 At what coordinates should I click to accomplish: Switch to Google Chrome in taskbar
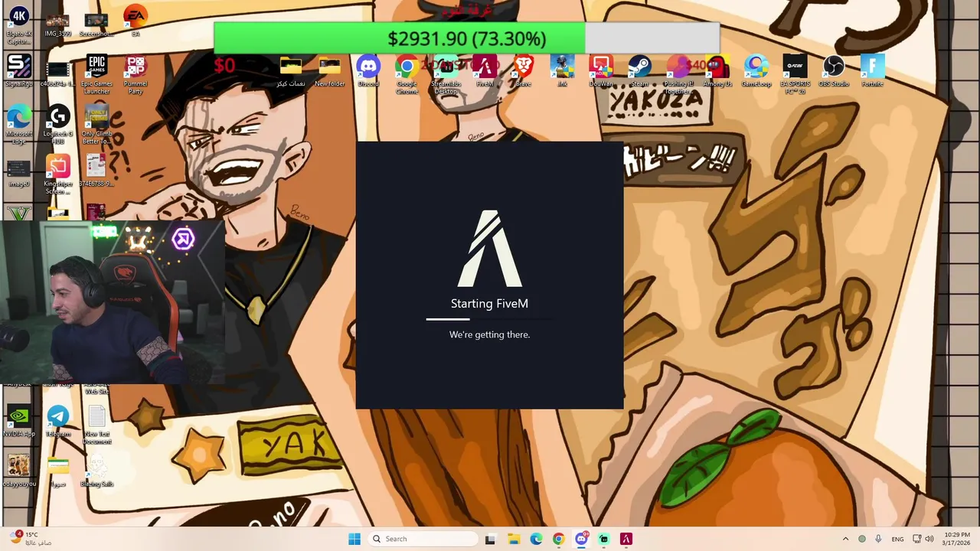pyautogui.click(x=558, y=539)
